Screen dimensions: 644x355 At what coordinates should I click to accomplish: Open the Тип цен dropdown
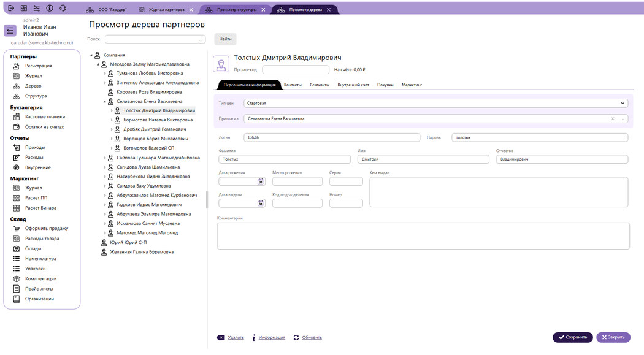[x=623, y=104]
